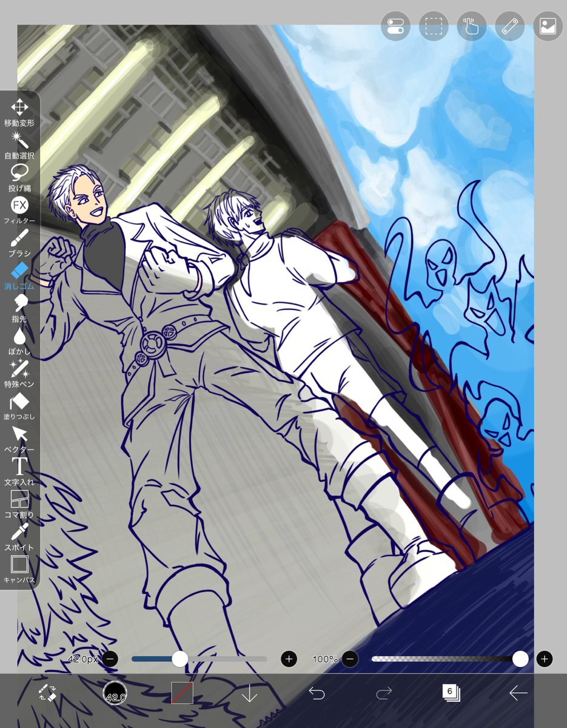Select the 特殊ペン special pen tool
567x728 pixels.
[x=19, y=374]
